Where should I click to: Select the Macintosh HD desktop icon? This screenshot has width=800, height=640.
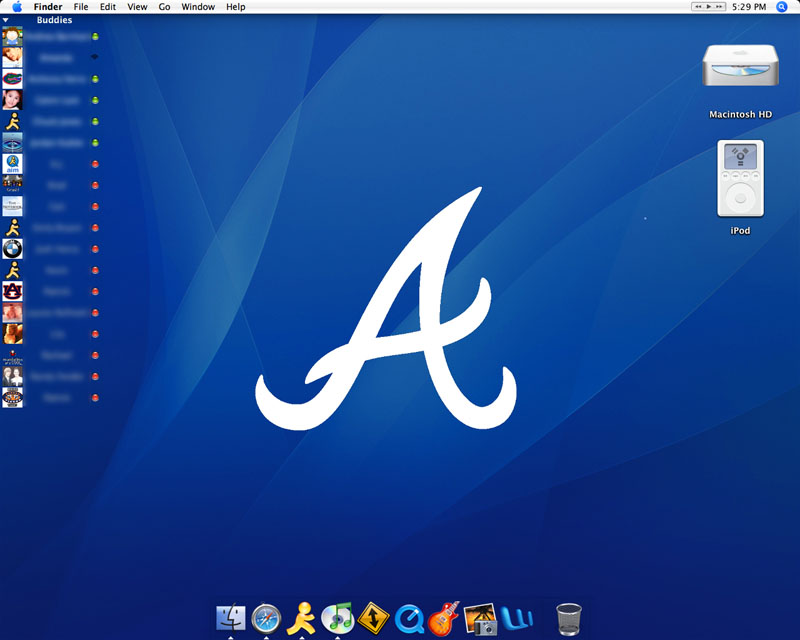coord(740,65)
